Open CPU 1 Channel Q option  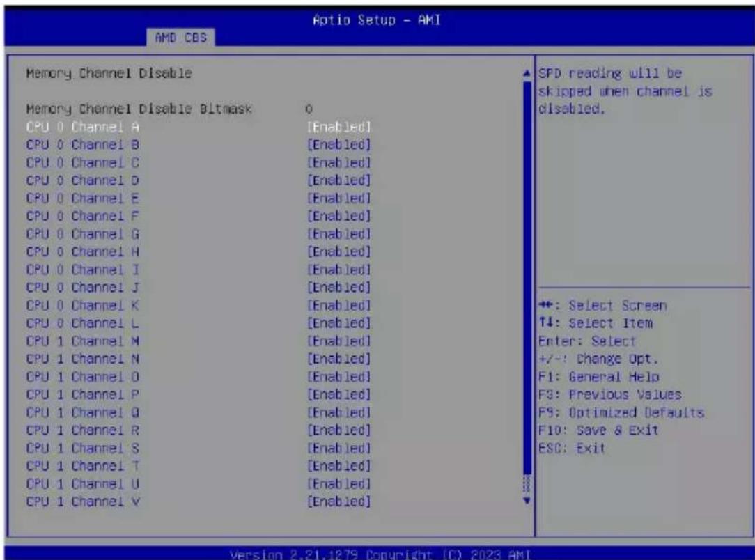point(199,412)
